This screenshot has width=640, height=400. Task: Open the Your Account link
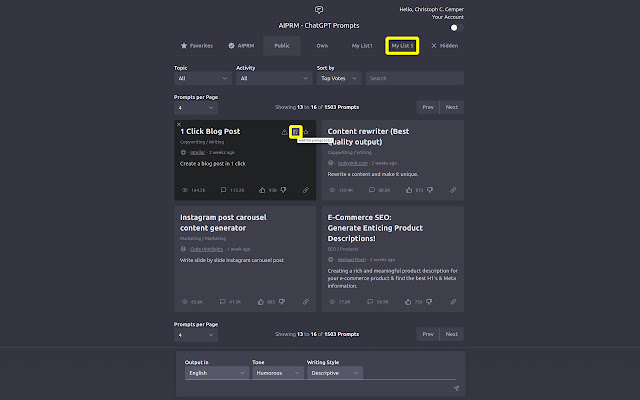pyautogui.click(x=448, y=17)
